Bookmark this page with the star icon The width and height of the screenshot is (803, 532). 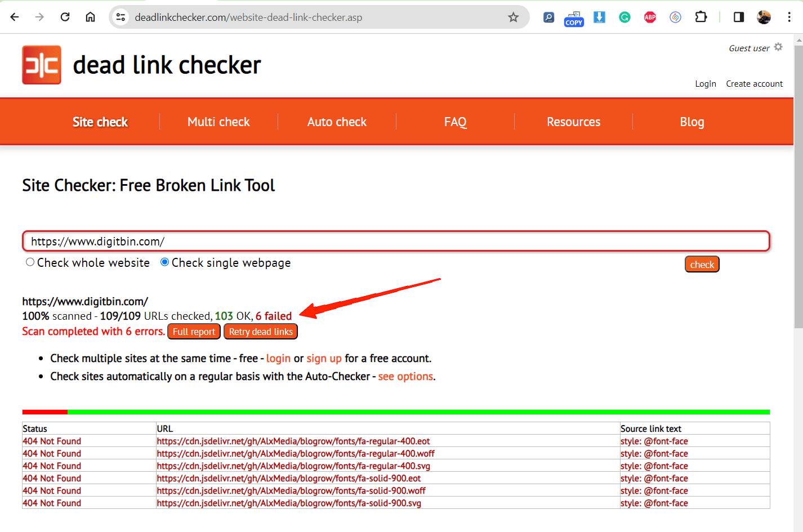click(x=513, y=17)
